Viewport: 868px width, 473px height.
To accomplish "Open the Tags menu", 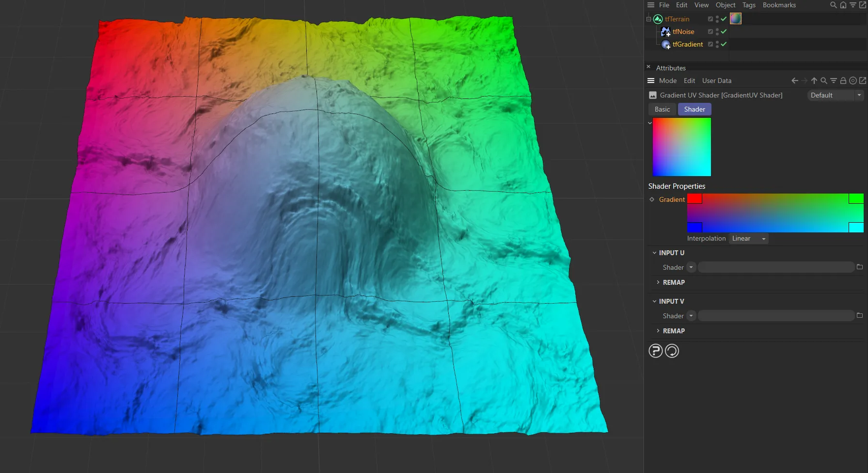I will click(748, 5).
